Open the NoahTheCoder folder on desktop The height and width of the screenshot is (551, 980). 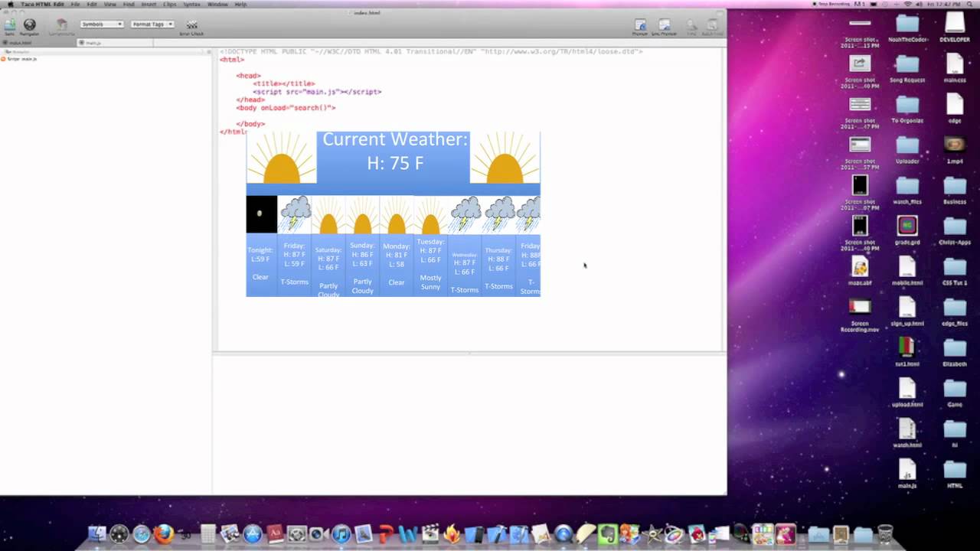click(907, 27)
